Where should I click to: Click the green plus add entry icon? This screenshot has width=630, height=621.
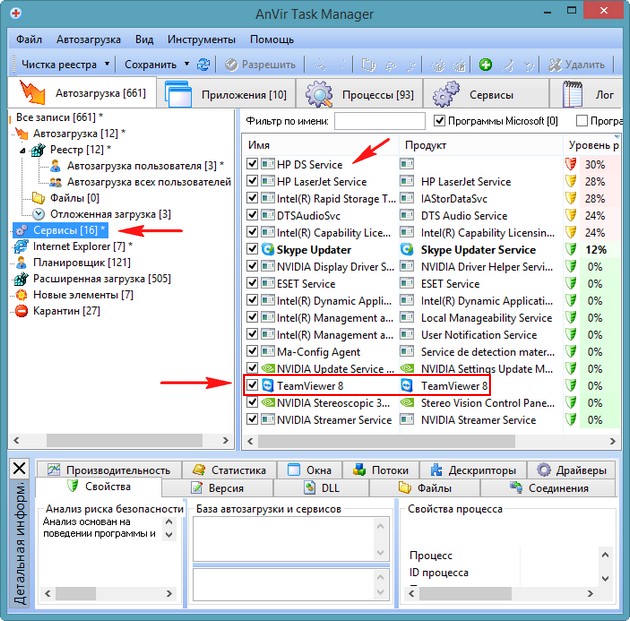coord(485,64)
